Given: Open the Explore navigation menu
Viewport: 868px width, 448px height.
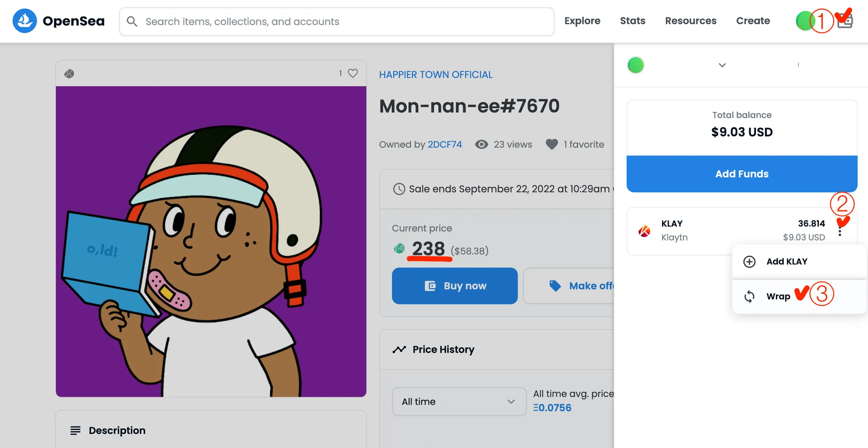Looking at the screenshot, I should [582, 21].
